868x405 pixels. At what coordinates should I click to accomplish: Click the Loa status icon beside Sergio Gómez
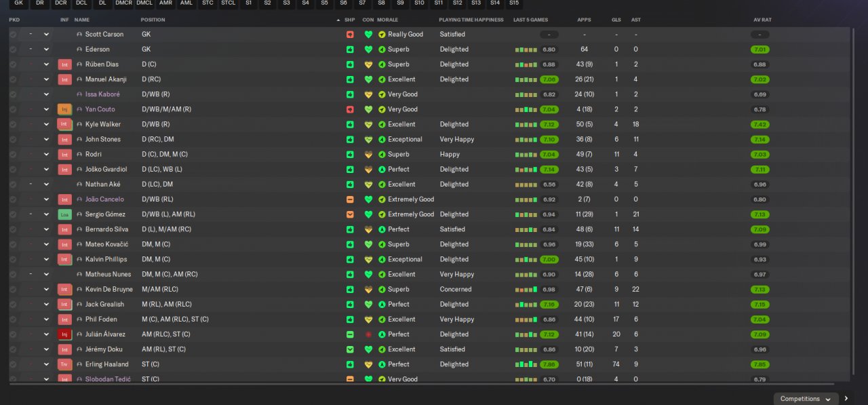pyautogui.click(x=64, y=214)
